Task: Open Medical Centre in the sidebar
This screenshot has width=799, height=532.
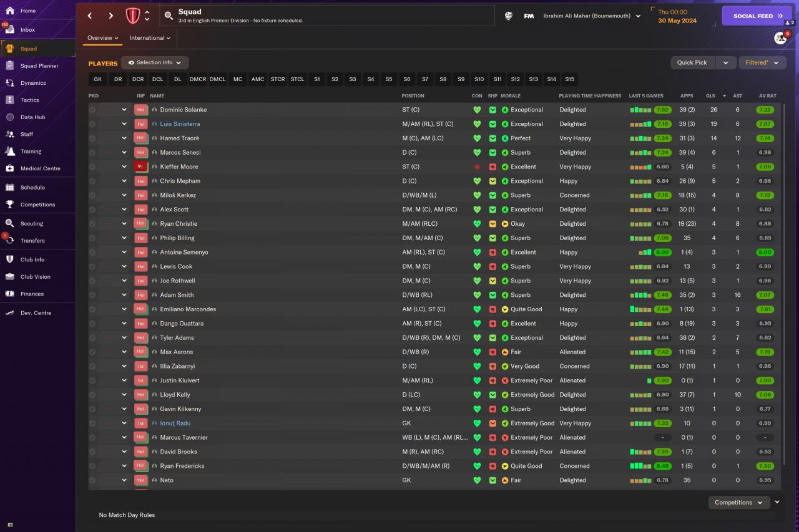Action: click(37, 168)
